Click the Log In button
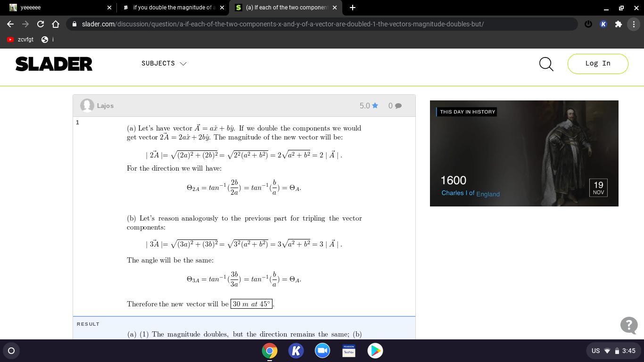644x362 pixels. (598, 64)
